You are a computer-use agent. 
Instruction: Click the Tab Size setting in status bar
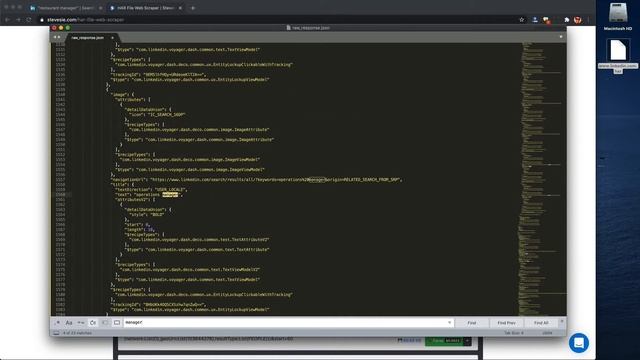(x=513, y=333)
